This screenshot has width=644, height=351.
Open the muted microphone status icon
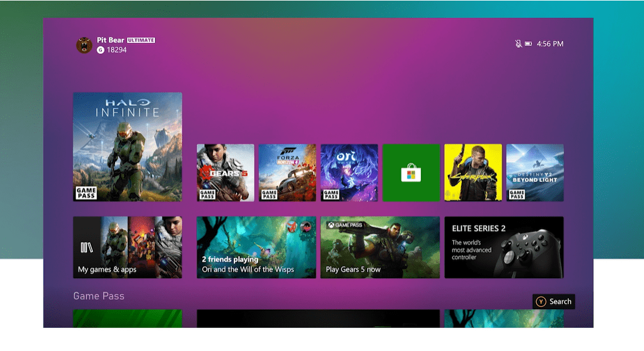coord(518,43)
